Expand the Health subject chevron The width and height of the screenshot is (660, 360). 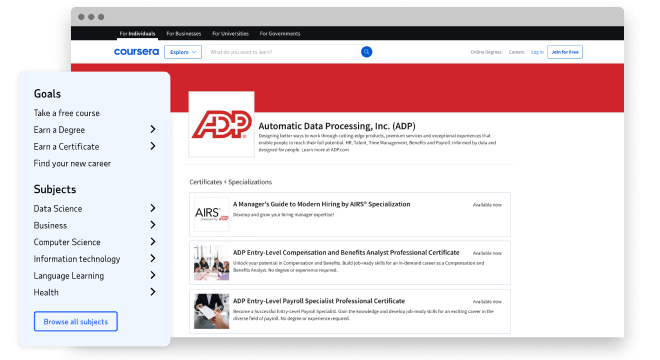(153, 292)
